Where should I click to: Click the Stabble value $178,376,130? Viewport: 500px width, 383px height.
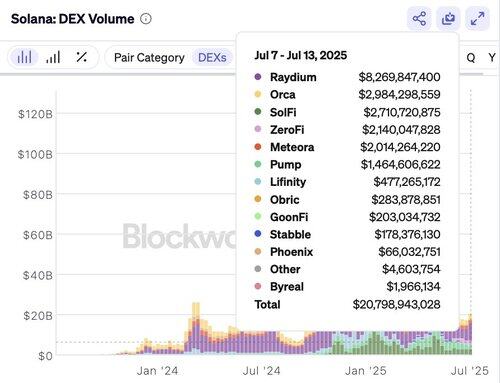pyautogui.click(x=407, y=234)
